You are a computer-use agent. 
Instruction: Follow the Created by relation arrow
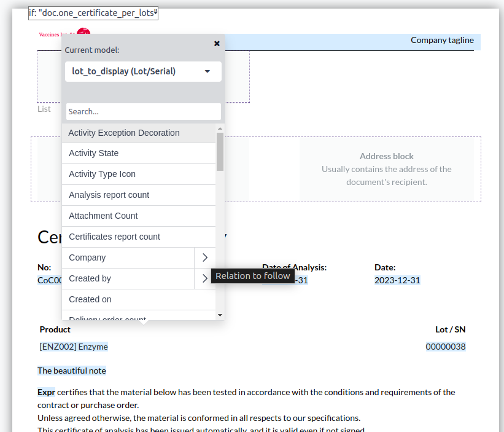coord(205,278)
